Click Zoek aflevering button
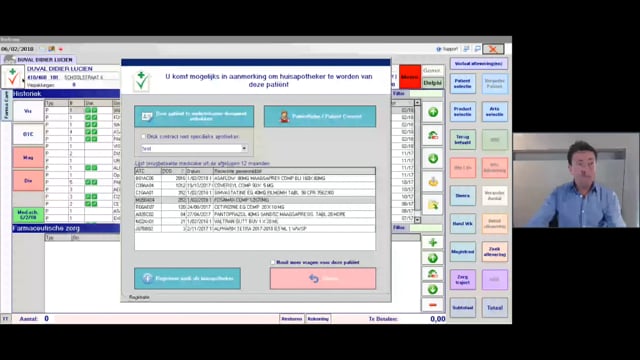Image resolution: width=640 pixels, height=360 pixels. [495, 252]
